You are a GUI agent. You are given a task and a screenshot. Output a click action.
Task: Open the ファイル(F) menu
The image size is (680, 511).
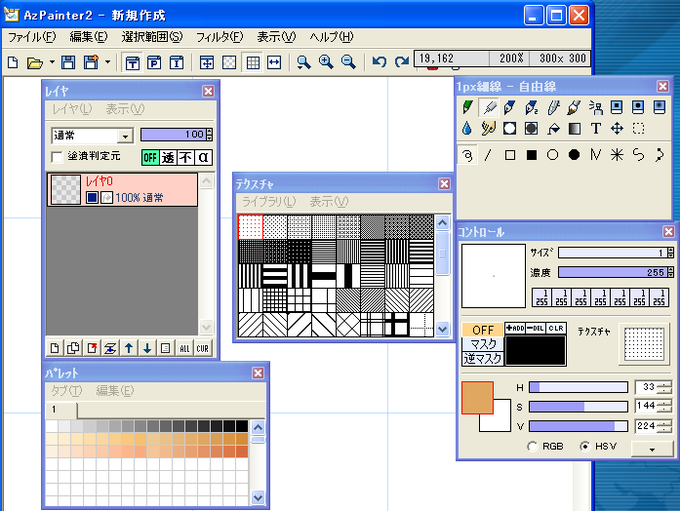32,37
